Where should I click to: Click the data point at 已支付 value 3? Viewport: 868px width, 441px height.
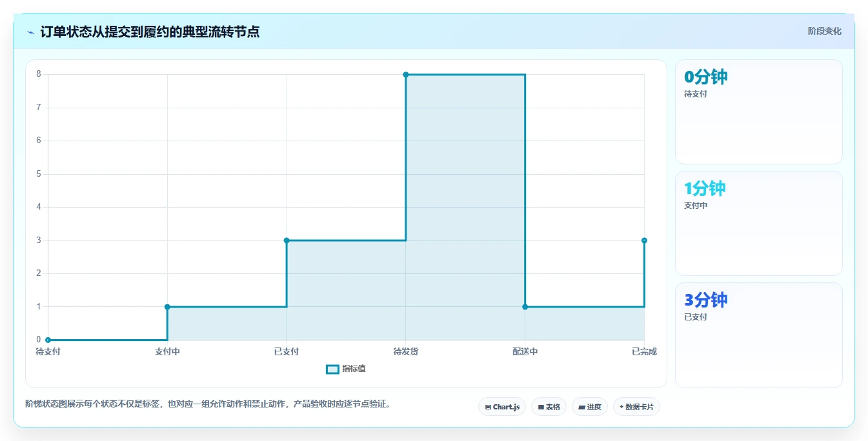coord(287,240)
